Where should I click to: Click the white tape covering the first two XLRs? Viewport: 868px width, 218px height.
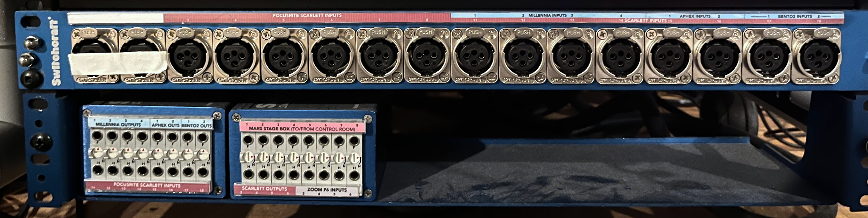[x=117, y=63]
